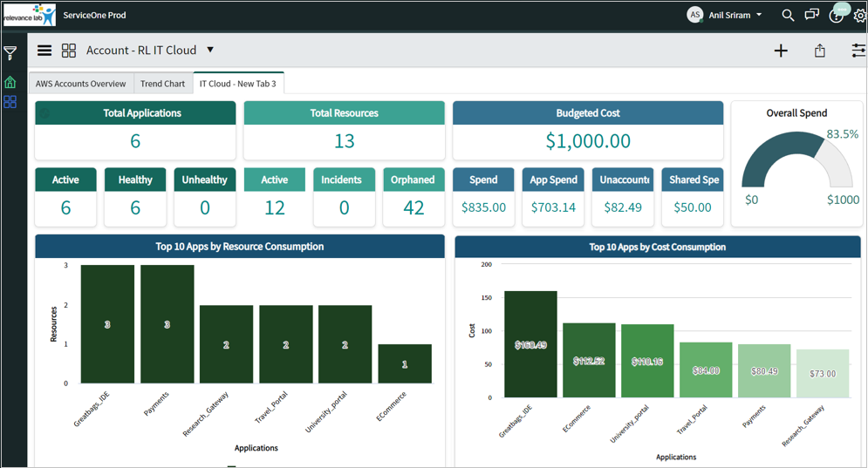The image size is (868, 468).
Task: Open the chat conversations icon
Action: [x=812, y=16]
